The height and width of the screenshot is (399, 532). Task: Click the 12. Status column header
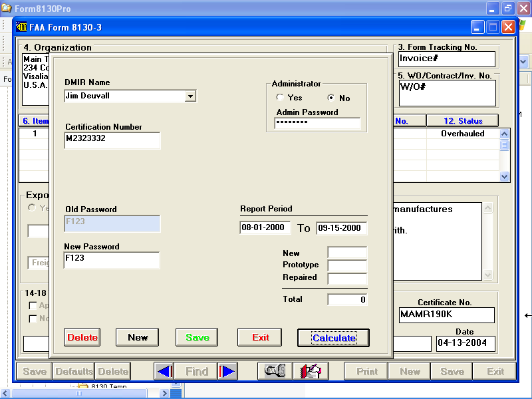point(462,121)
